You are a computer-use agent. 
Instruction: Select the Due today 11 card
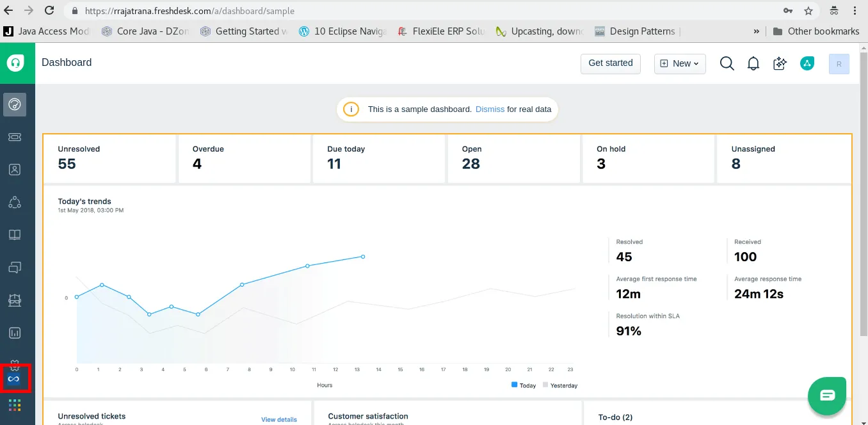click(x=379, y=159)
